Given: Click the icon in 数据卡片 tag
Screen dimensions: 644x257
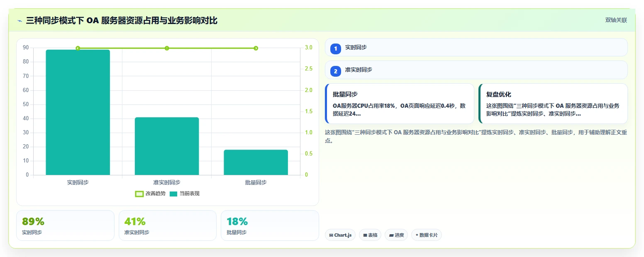Looking at the screenshot, I should coord(417,235).
